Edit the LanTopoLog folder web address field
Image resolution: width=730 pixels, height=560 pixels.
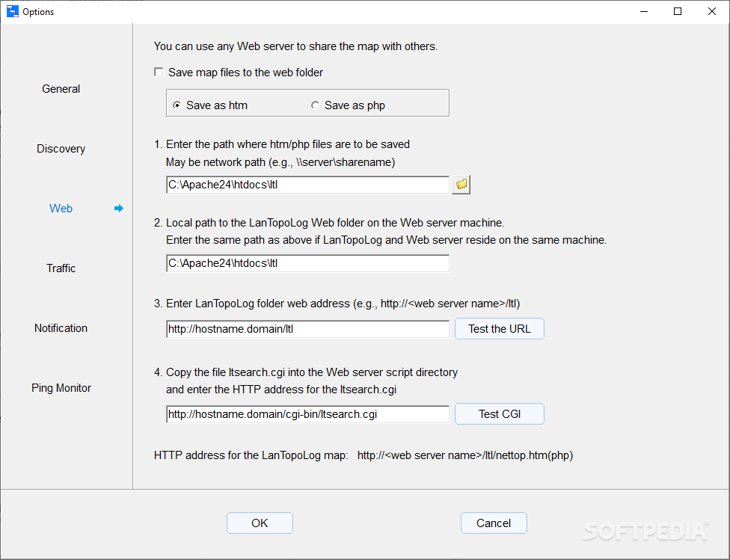[307, 329]
